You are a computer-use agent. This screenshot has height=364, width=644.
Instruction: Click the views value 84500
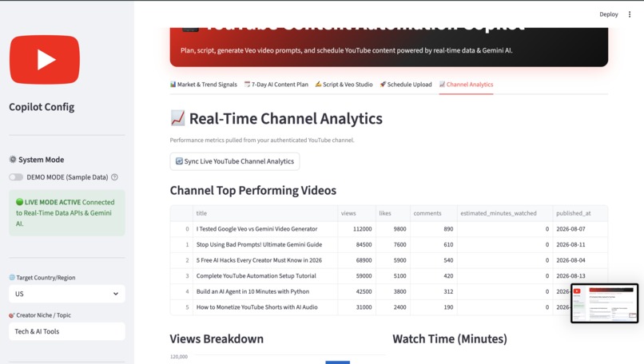tap(364, 244)
